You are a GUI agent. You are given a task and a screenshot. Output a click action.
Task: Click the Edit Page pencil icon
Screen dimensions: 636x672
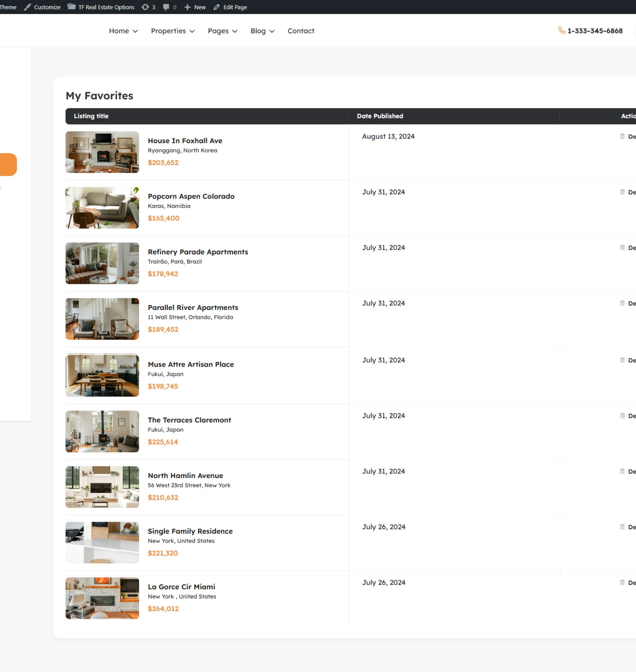(x=217, y=7)
